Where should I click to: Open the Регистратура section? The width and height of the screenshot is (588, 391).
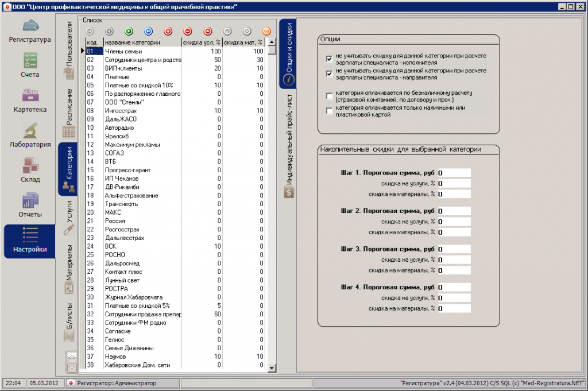pos(30,32)
